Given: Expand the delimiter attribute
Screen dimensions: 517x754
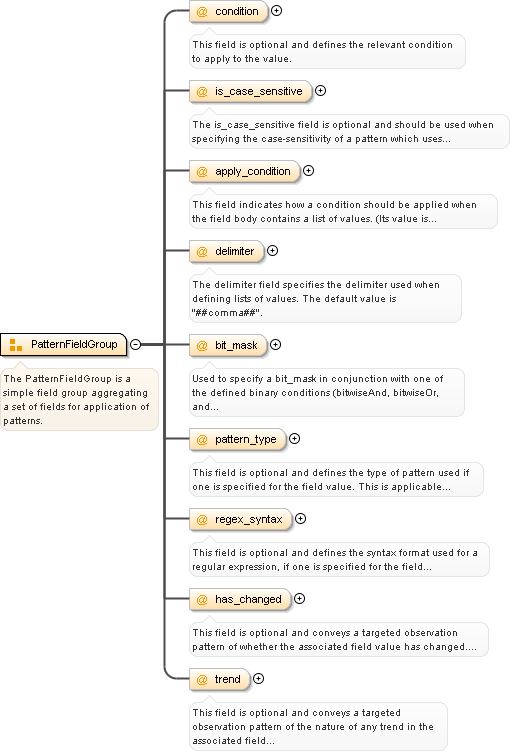Looking at the screenshot, I should pos(273,251).
